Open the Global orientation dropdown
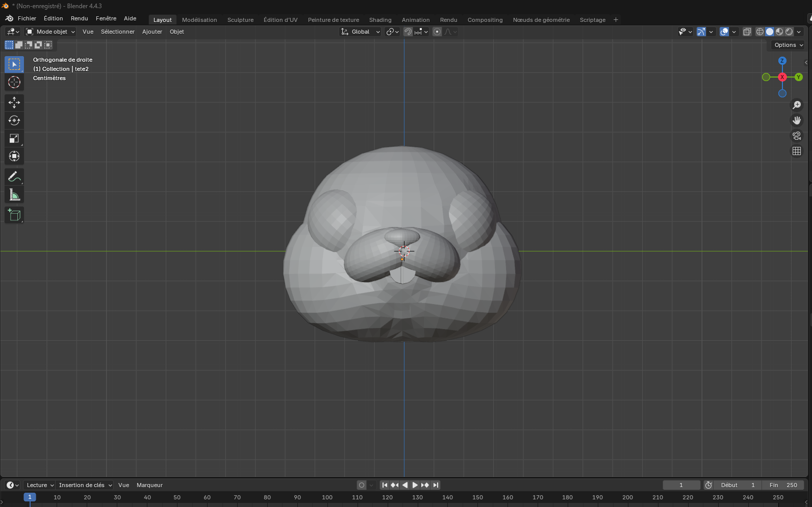This screenshot has width=812, height=507. point(361,32)
